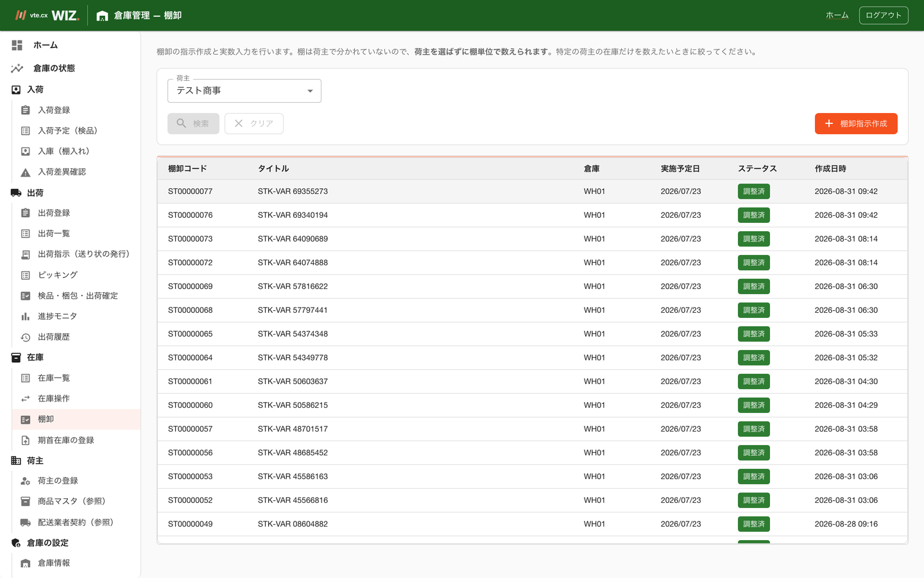Click the file upload icon beside 期首在庫の登録
Screen dimensions: 924x578
pyautogui.click(x=26, y=441)
